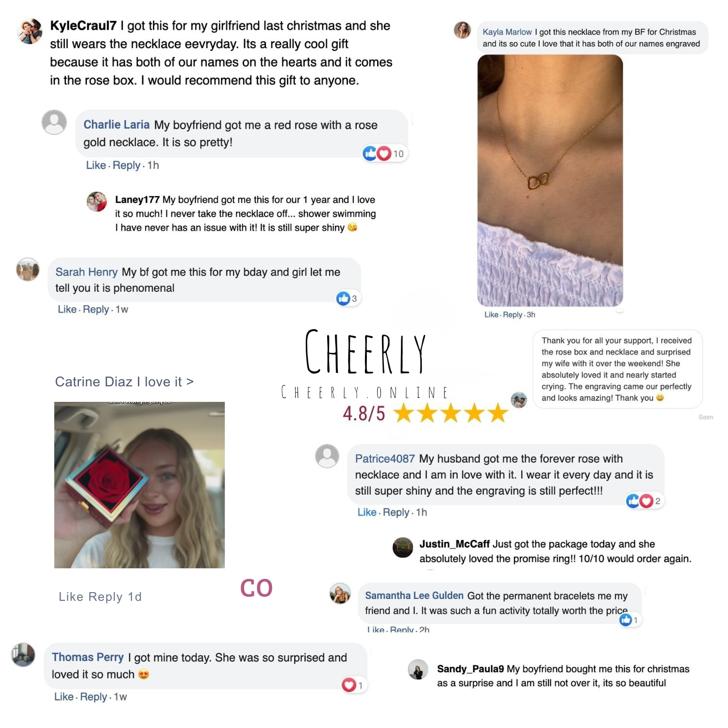
Task: Click Charlie Laria's gray default avatar
Action: pos(54,122)
